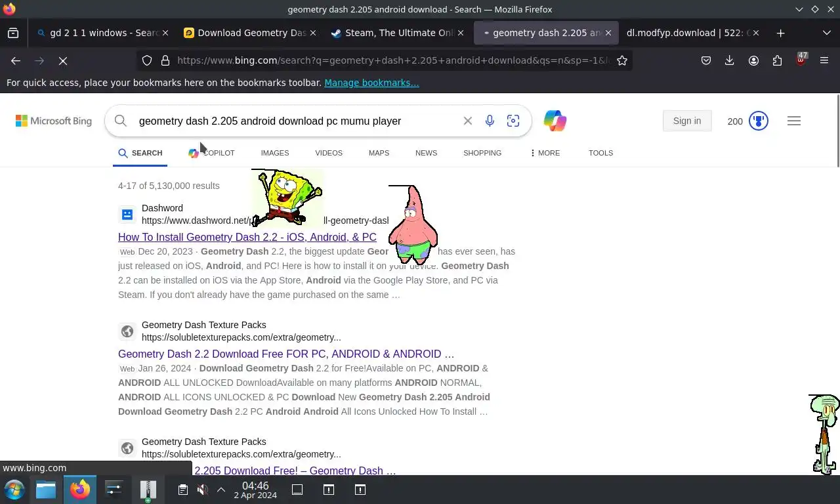Viewport: 840px width, 504px height.
Task: Open a new tab with plus button
Action: click(x=780, y=33)
